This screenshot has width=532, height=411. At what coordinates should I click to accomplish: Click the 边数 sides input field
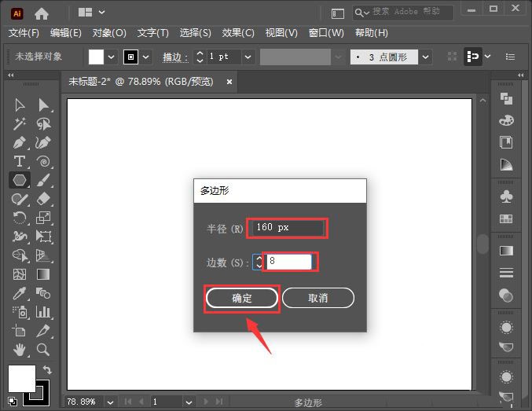coord(289,262)
